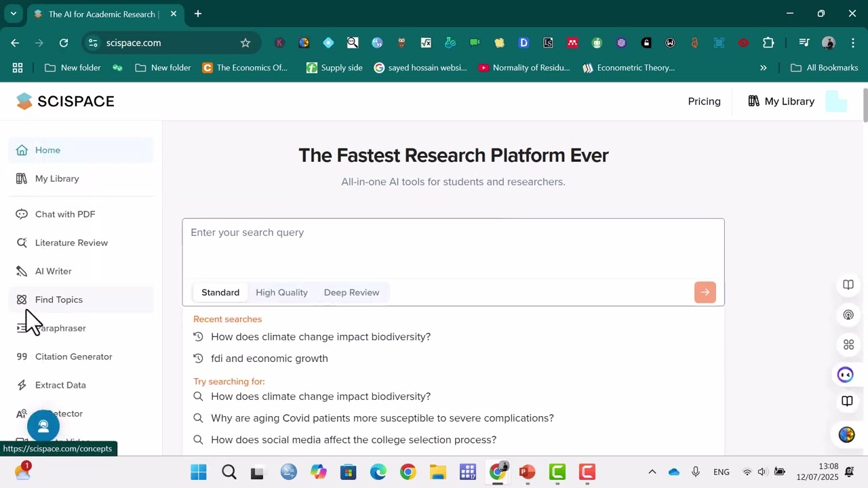This screenshot has height=488, width=868.
Task: Click the address bar URL scispace.com
Action: [134, 43]
